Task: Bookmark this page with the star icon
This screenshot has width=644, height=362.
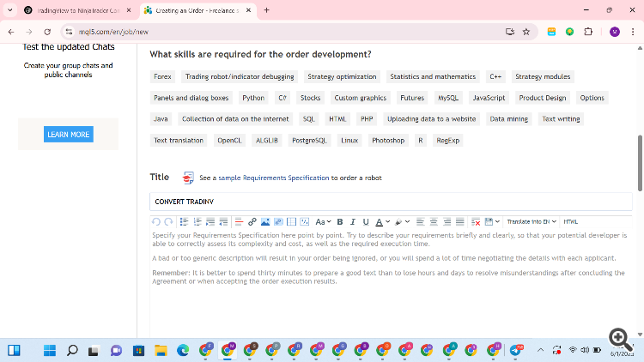Action: click(x=526, y=32)
